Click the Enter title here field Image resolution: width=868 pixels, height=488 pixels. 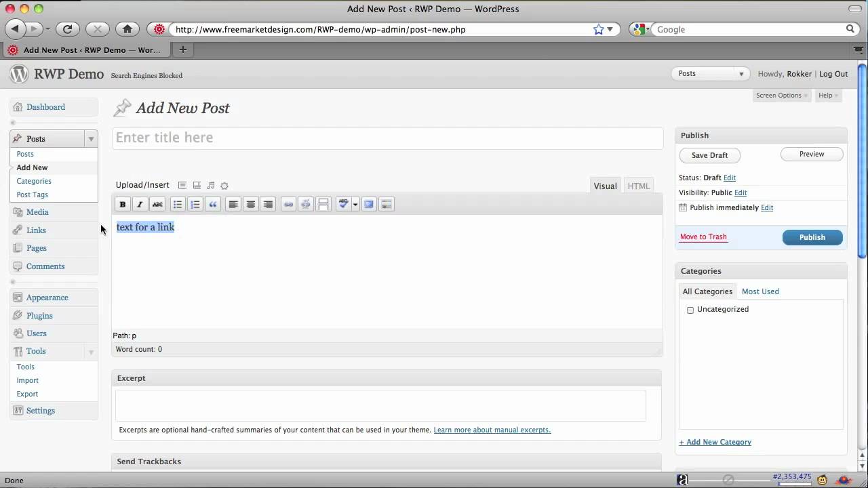click(387, 138)
